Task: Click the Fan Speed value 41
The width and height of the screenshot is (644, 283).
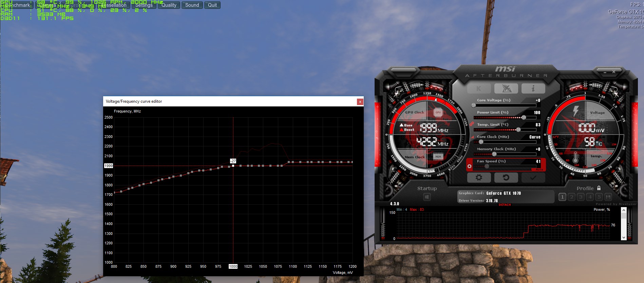Action: tap(538, 161)
